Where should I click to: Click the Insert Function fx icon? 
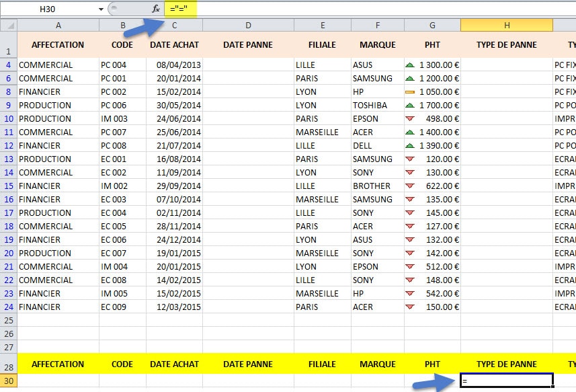(156, 9)
